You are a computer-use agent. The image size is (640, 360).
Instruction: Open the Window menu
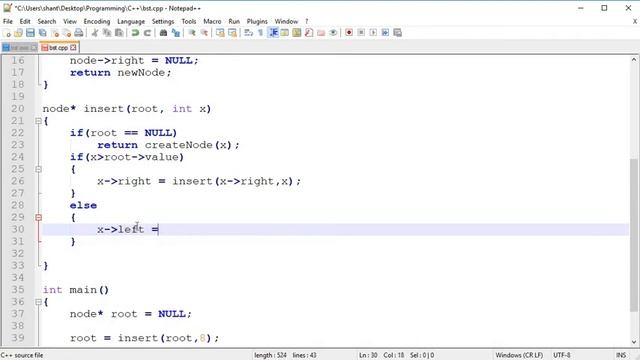click(x=286, y=21)
